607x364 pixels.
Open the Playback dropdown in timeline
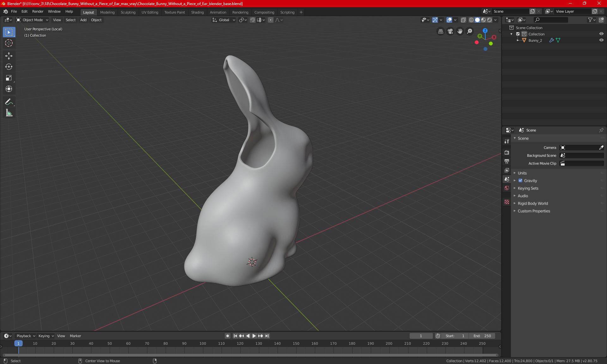tap(26, 336)
